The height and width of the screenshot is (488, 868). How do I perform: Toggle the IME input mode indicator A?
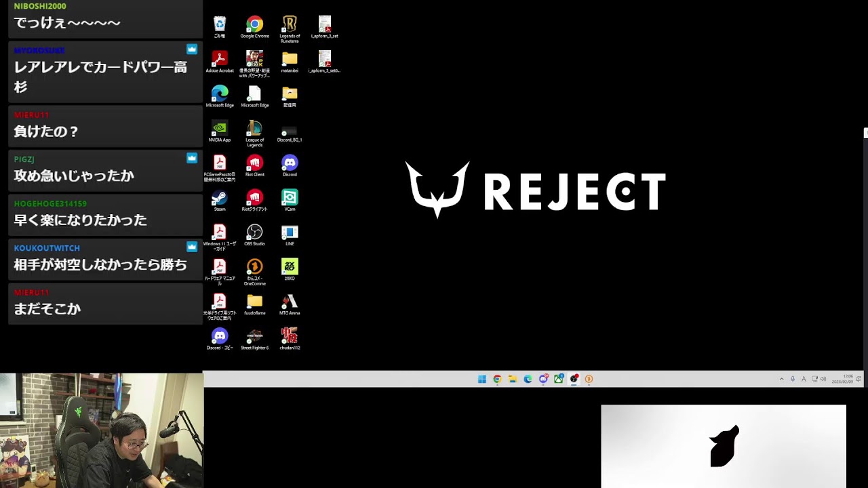[x=804, y=379]
